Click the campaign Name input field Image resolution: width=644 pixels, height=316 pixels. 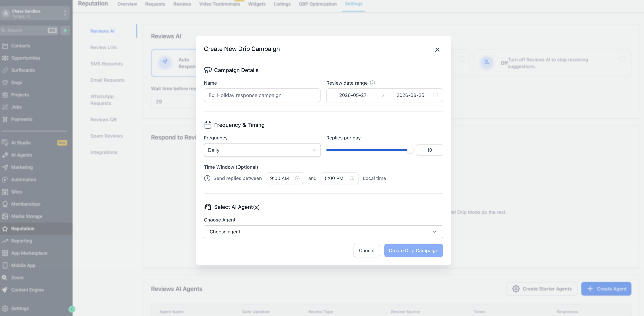click(x=262, y=95)
